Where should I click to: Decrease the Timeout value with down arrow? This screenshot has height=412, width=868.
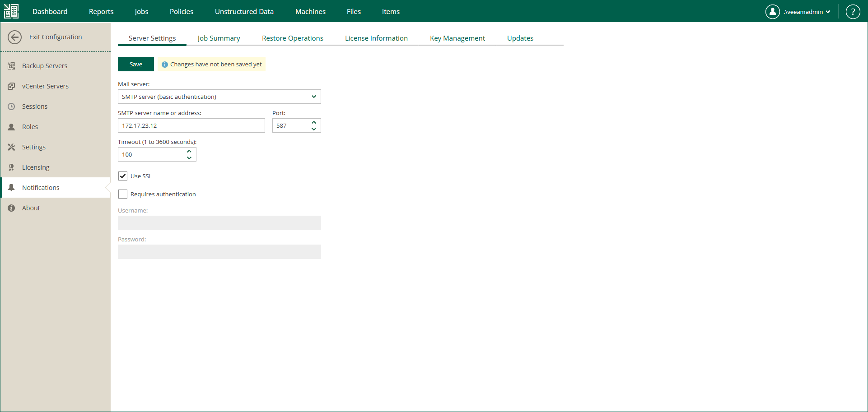click(x=189, y=158)
